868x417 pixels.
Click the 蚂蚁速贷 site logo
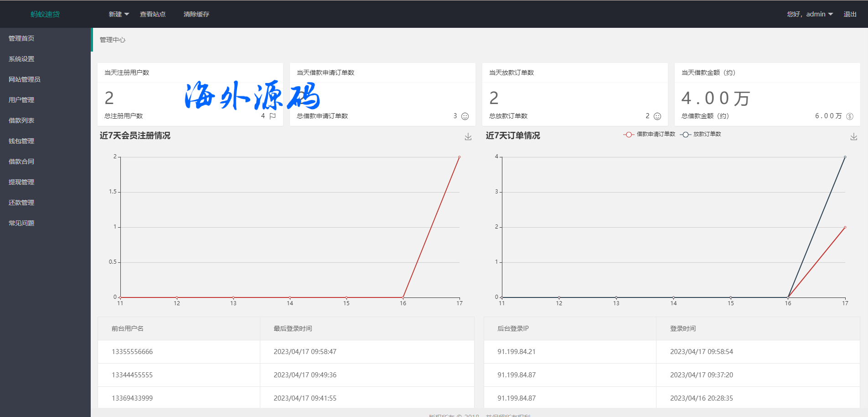tap(45, 14)
